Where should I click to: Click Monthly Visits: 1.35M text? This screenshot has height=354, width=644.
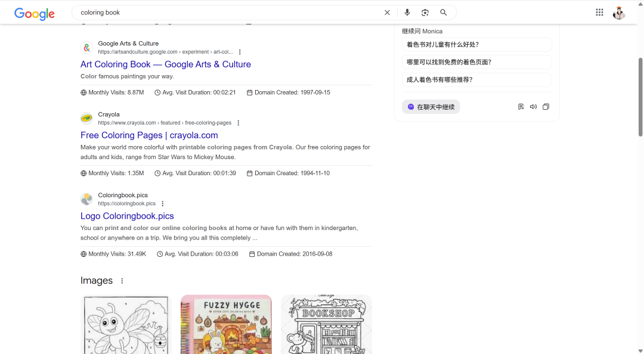coord(116,173)
